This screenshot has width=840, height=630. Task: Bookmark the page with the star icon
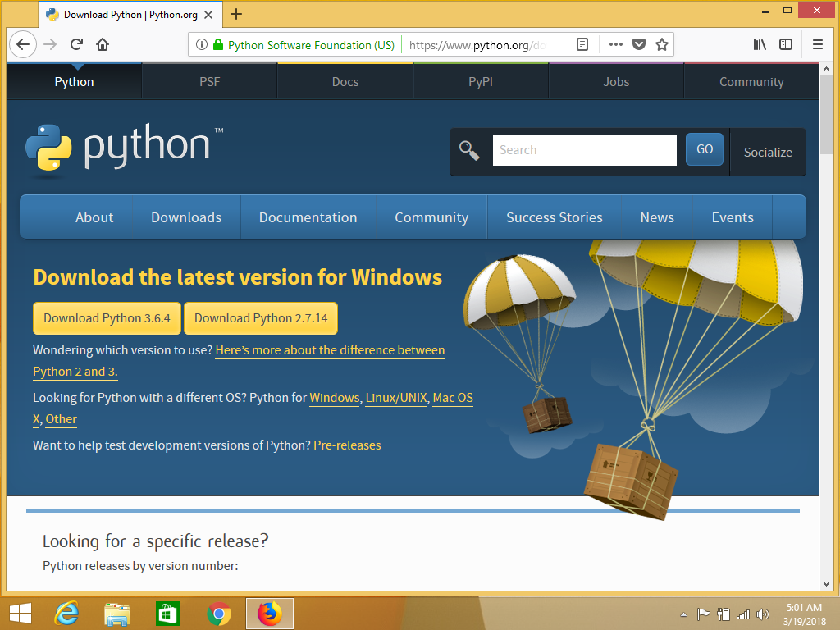[x=661, y=44]
